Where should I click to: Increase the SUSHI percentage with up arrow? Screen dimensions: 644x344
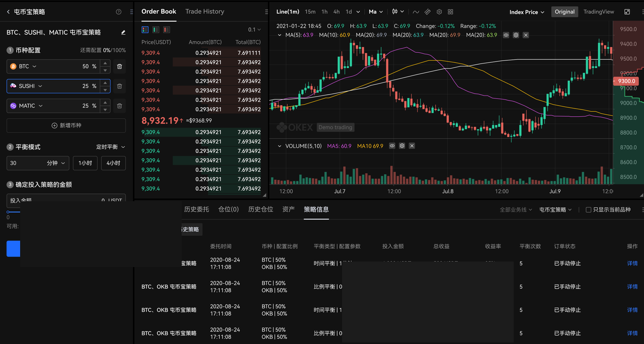pos(105,83)
